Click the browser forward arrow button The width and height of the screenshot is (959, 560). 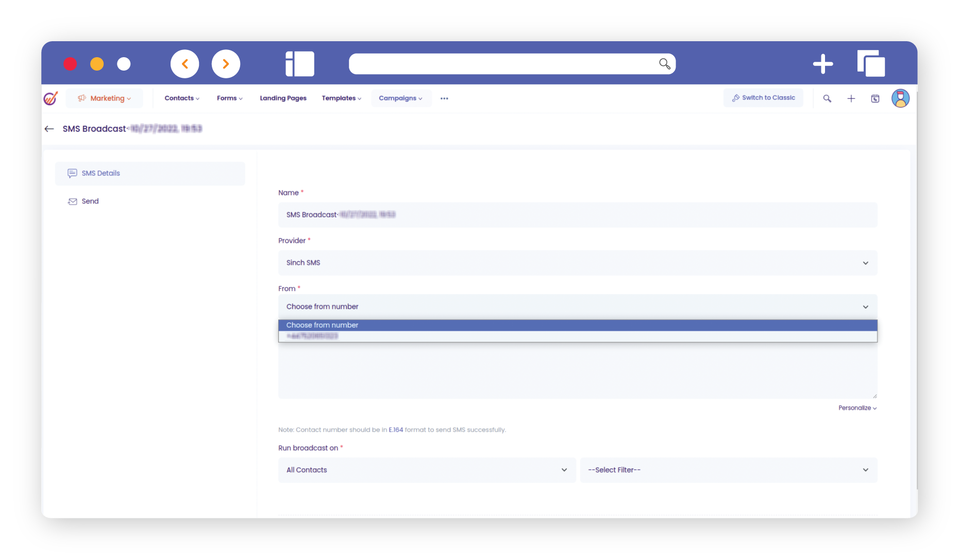pyautogui.click(x=226, y=64)
